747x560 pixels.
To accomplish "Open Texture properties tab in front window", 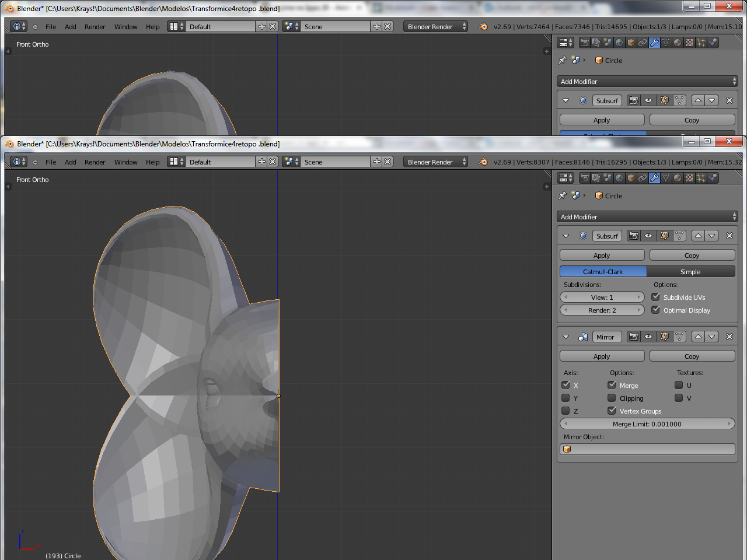I will 689,178.
